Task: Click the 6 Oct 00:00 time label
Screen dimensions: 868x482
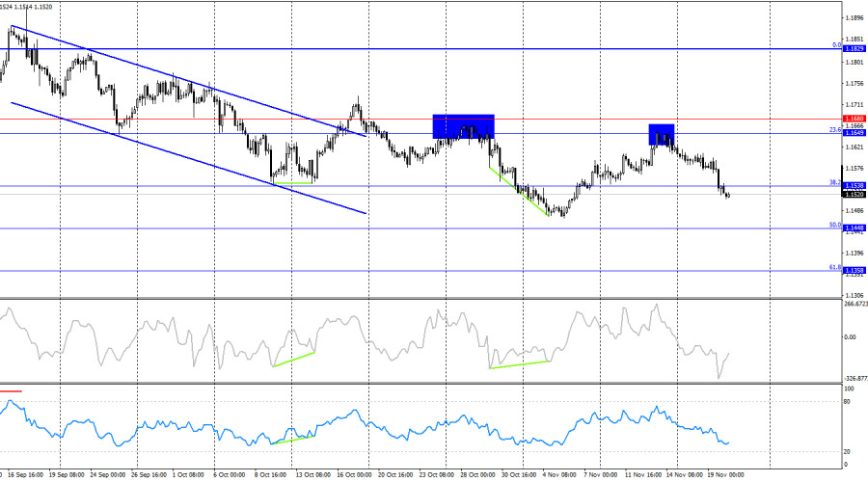Action: (230, 475)
